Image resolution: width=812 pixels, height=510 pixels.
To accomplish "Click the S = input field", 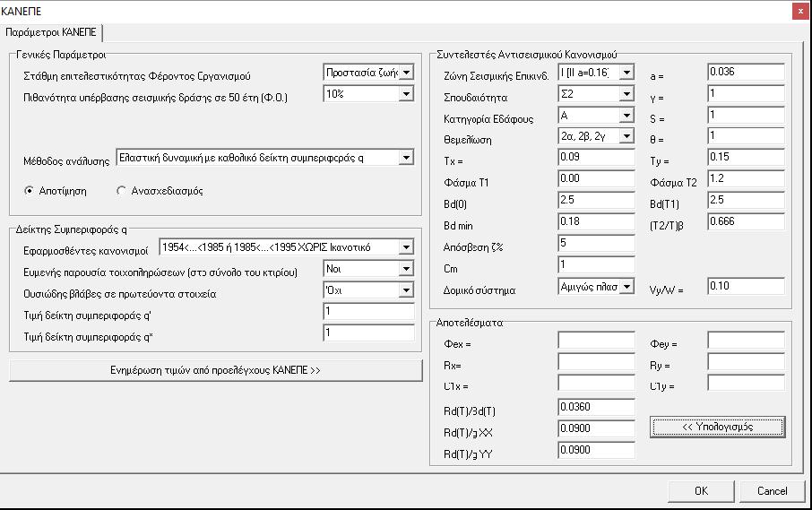I will pos(746,115).
